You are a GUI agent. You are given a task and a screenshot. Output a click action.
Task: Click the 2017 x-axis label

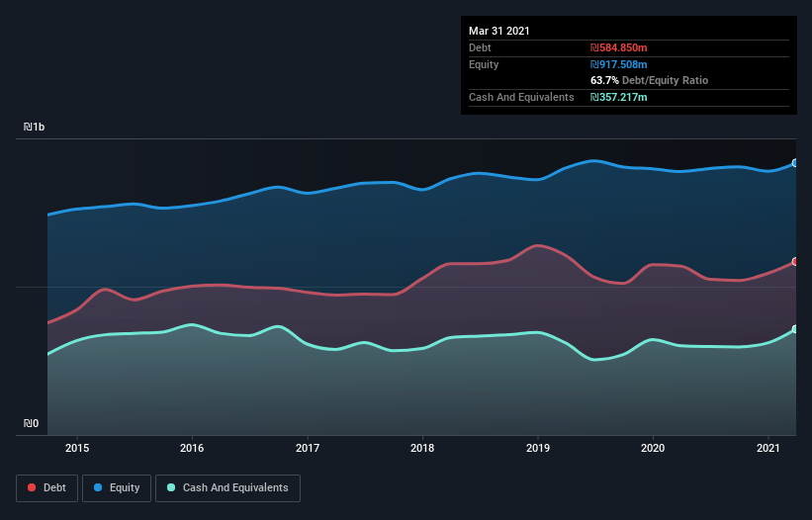[x=308, y=448]
